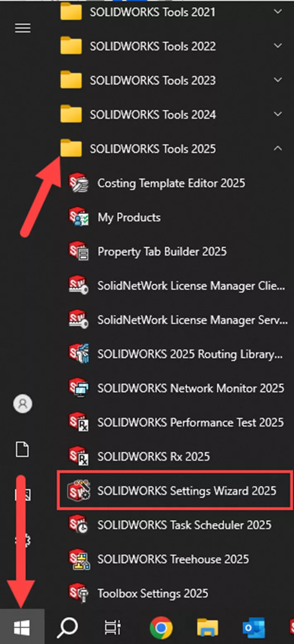The width and height of the screenshot is (294, 644).
Task: Launch SOLIDWORKS 2025 Routing Library Manager
Action: 190,354
